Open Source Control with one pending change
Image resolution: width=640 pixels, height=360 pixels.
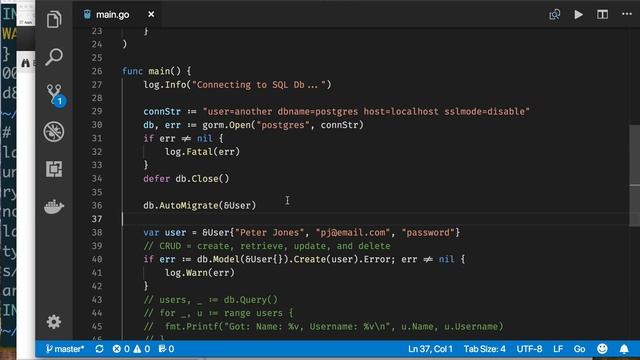tap(55, 95)
